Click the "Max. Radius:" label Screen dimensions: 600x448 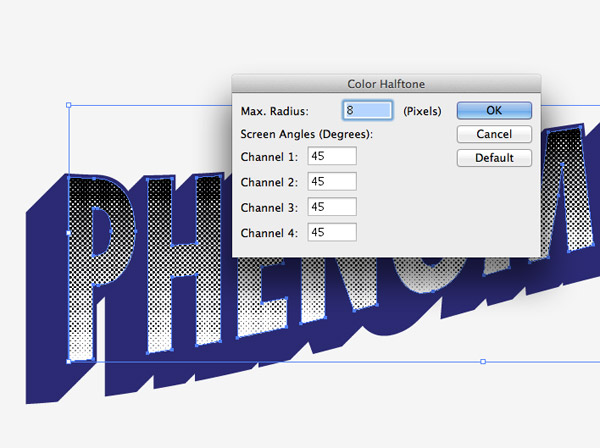[x=274, y=111]
